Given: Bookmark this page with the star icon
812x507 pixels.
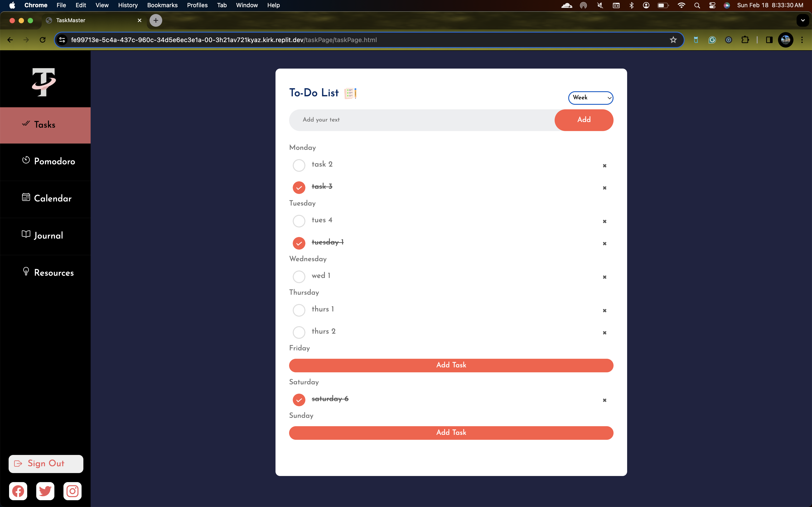Looking at the screenshot, I should pos(673,40).
